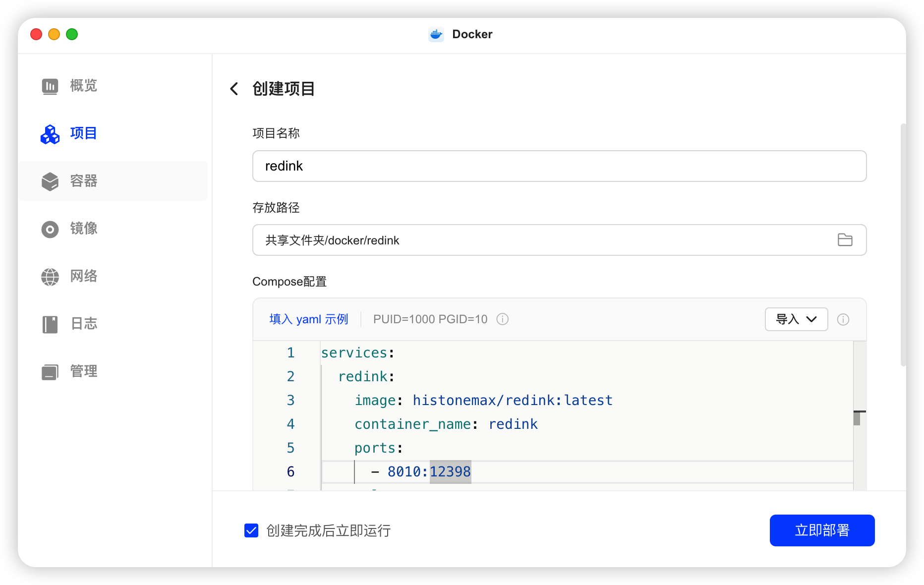Click the info icon beside 导入 dropdown
The height and width of the screenshot is (585, 924).
coord(843,319)
